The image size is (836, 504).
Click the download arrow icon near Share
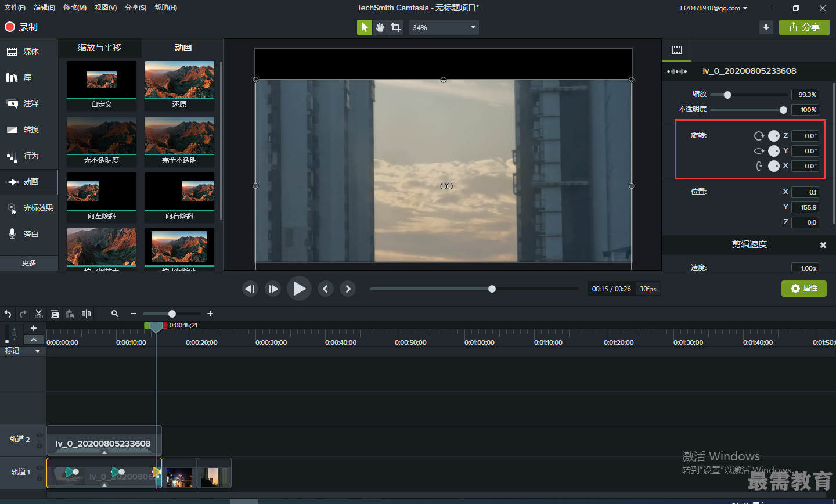pyautogui.click(x=766, y=27)
